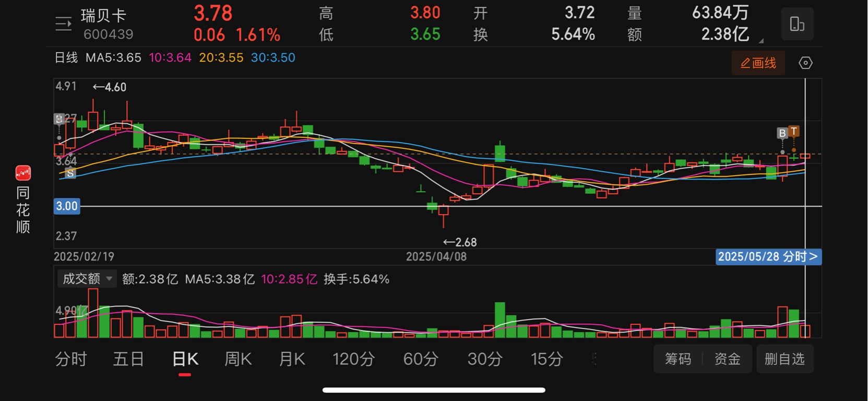
Task: Tap the opening price 3.72
Action: 580,13
